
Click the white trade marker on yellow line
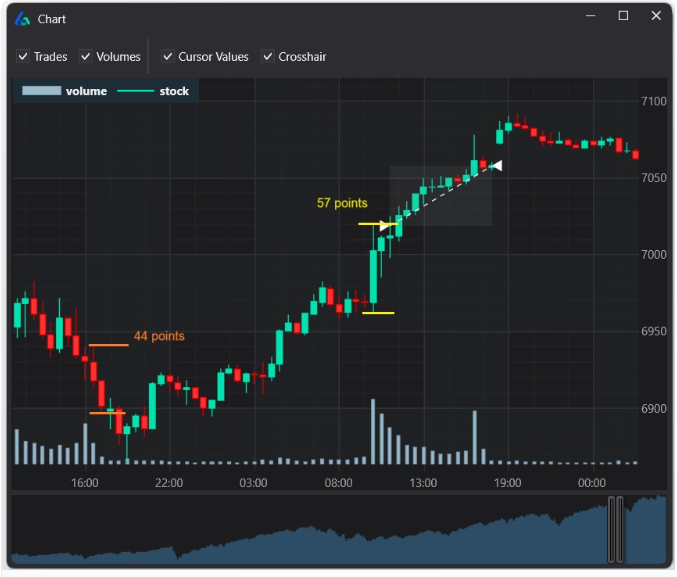pyautogui.click(x=384, y=225)
